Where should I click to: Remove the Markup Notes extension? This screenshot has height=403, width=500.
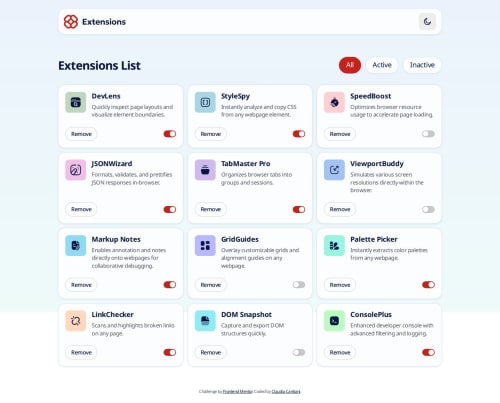[x=81, y=285]
